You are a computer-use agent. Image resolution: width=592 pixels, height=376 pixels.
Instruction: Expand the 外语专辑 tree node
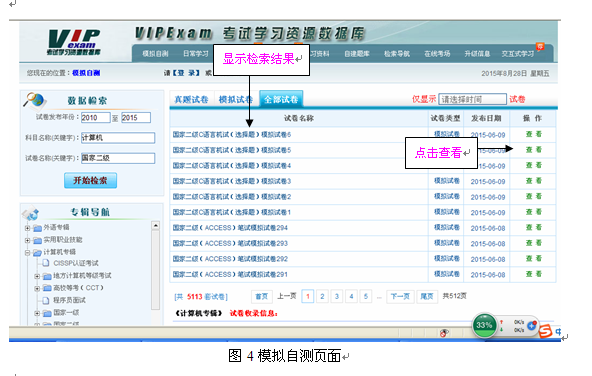[x=27, y=228]
